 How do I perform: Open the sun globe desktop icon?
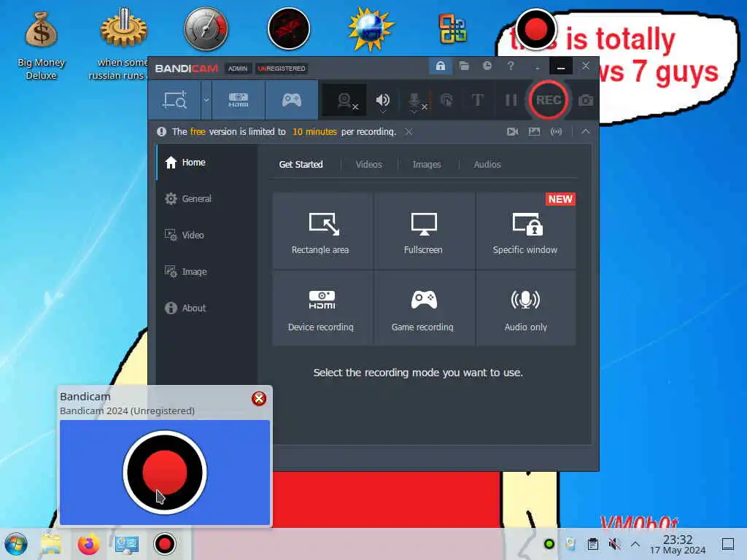(x=371, y=28)
